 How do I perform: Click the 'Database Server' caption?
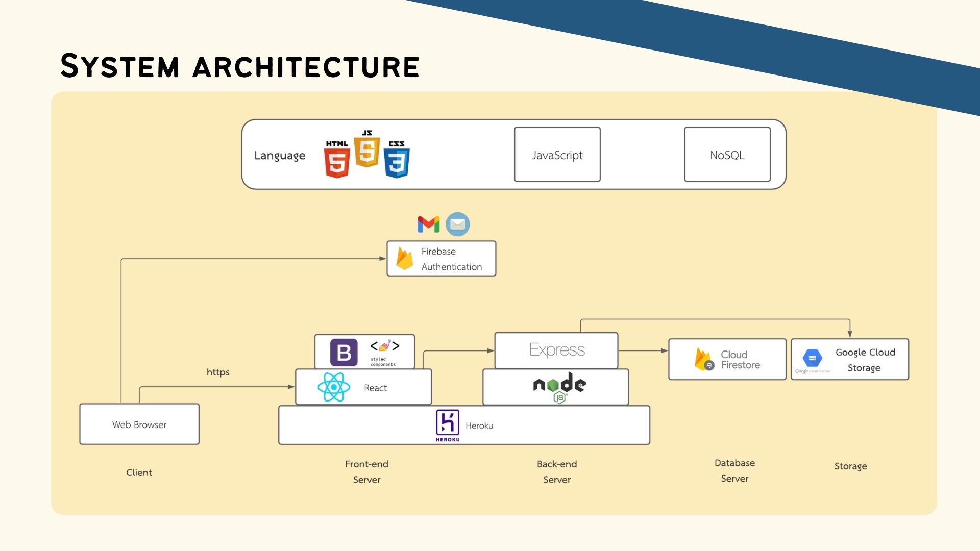point(734,470)
